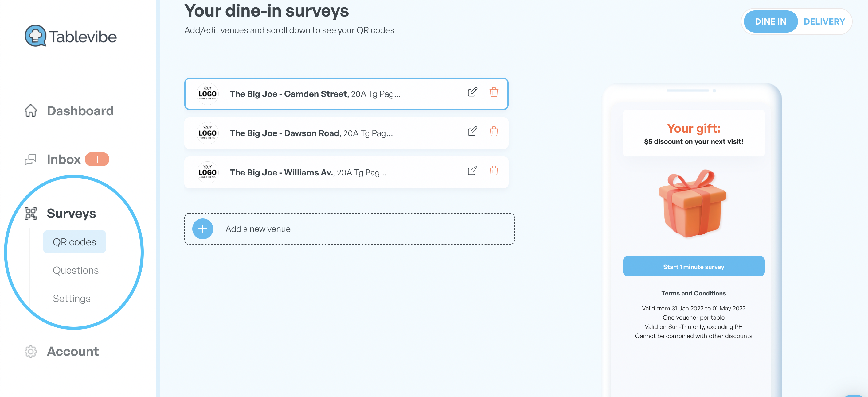Image resolution: width=868 pixels, height=397 pixels.
Task: Click 'Valid on Sun-Thu only' line
Action: tap(694, 327)
